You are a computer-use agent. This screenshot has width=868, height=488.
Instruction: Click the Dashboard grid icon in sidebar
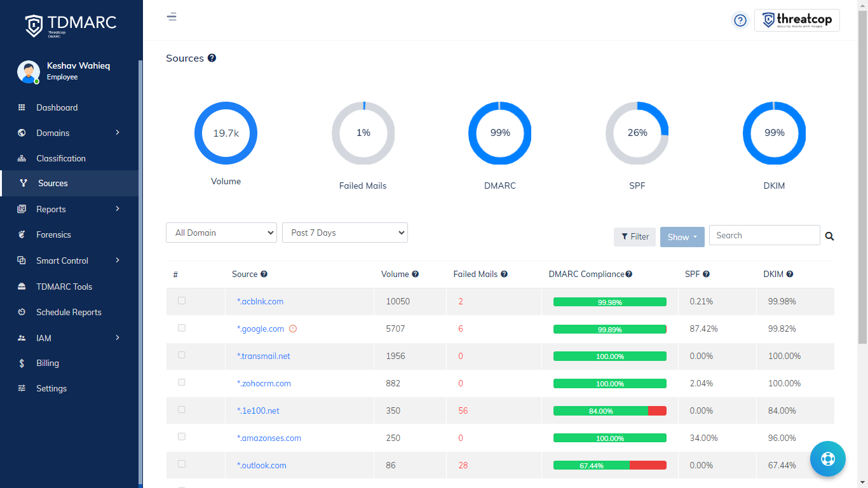[x=22, y=107]
